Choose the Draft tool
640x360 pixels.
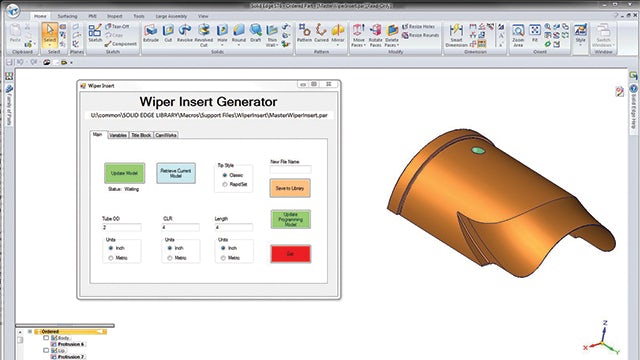click(x=256, y=33)
